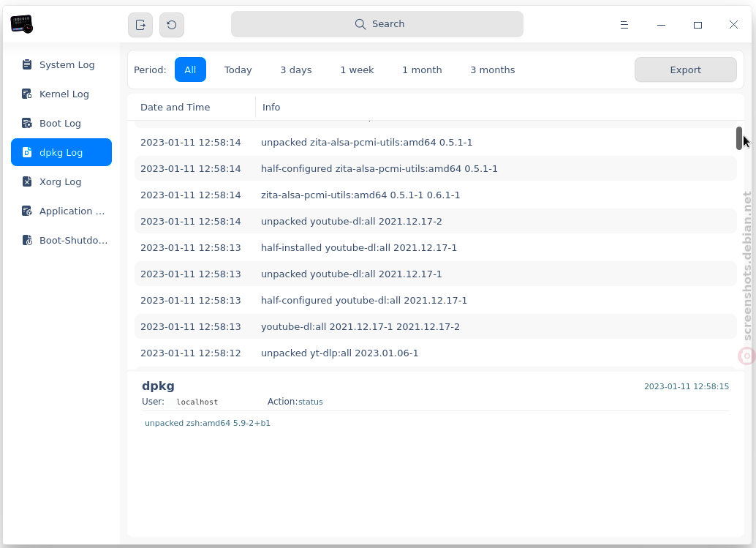
Task: Minimize the log viewer window
Action: coord(661,25)
